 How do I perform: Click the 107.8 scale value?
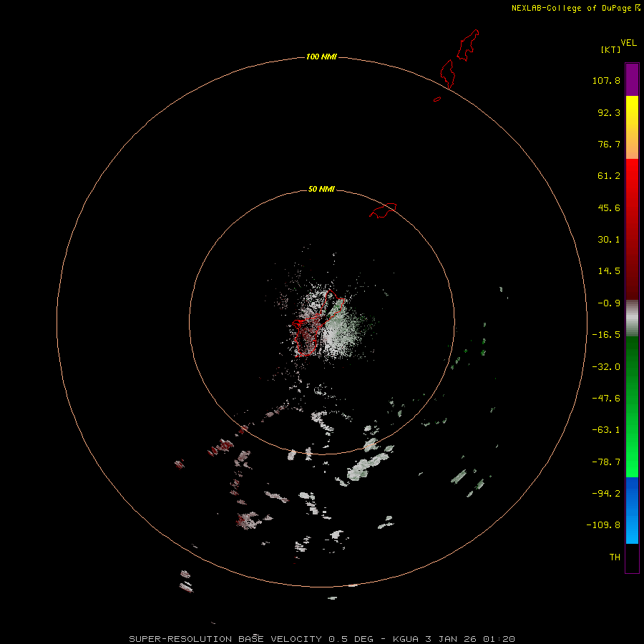[606, 80]
